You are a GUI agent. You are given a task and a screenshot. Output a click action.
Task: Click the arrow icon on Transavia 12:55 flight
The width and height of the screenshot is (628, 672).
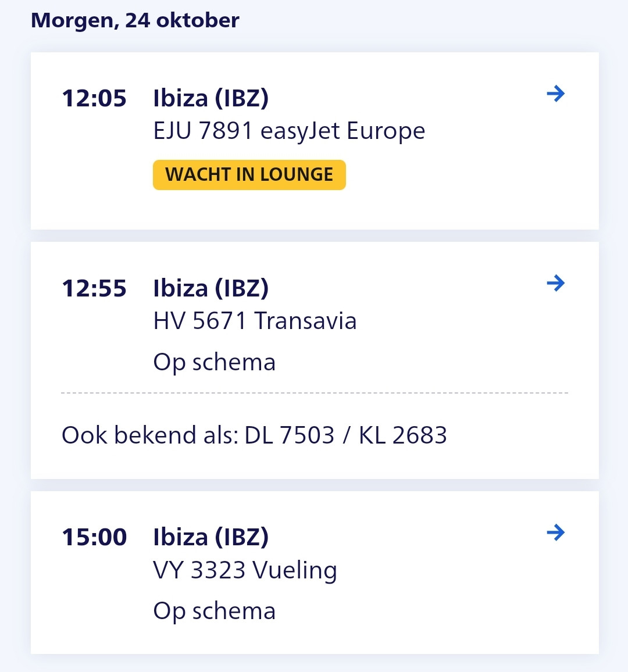point(556,283)
